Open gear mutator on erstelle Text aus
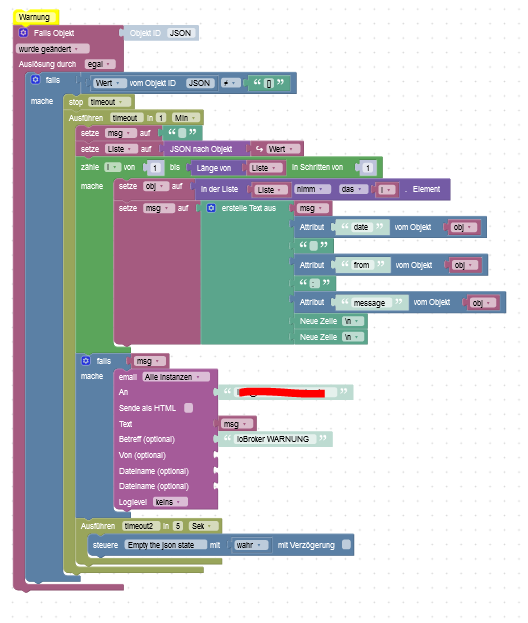 coord(211,208)
